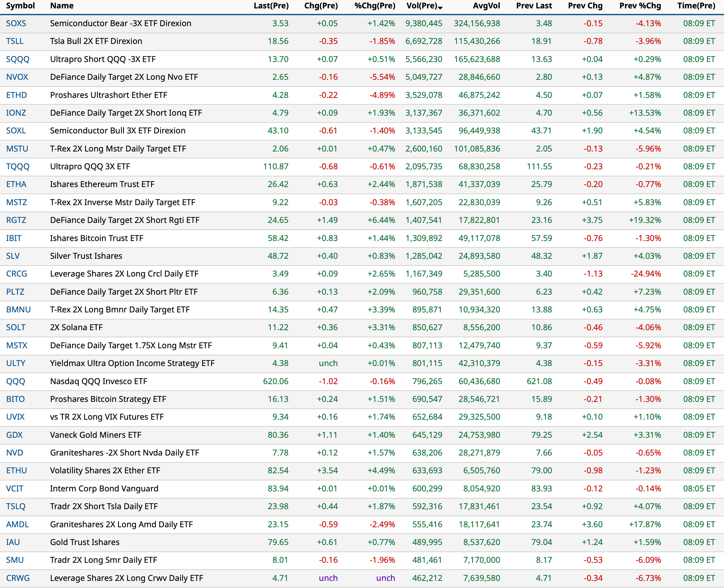Select the Silver Trust Ishares row name
Screen dimensions: 724x588
click(86, 256)
